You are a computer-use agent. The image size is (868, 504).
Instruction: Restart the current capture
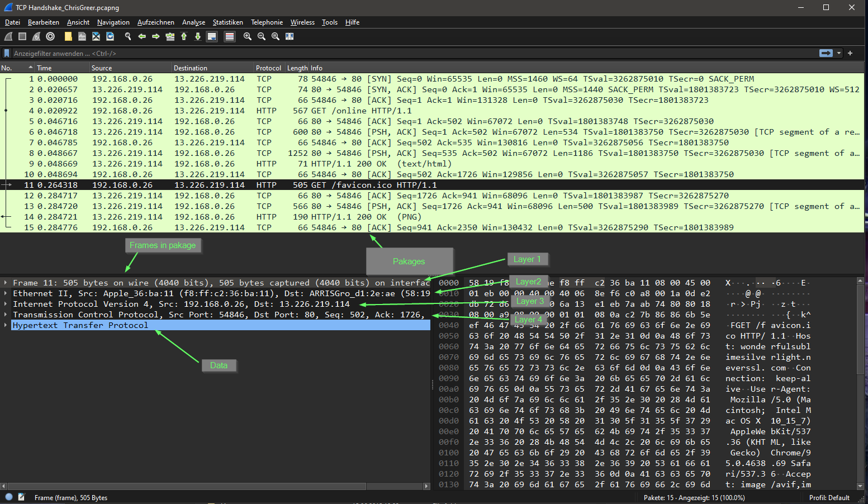[x=36, y=36]
